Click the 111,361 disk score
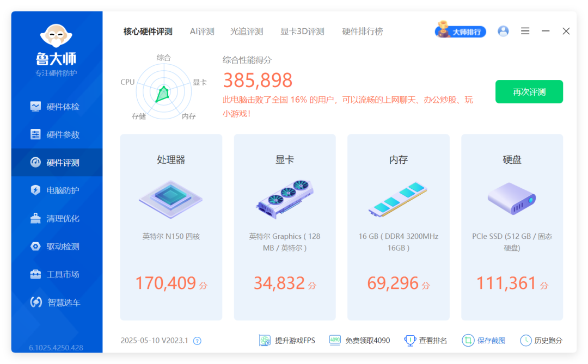The width and height of the screenshot is (588, 364). pos(506,283)
